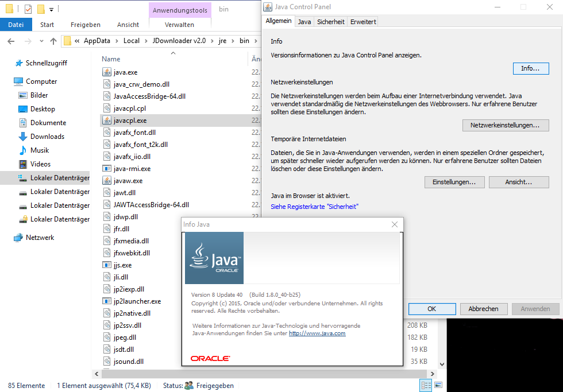Open the Ansicht ribbon tab
Viewport: 563px width, 392px height.
(128, 24)
